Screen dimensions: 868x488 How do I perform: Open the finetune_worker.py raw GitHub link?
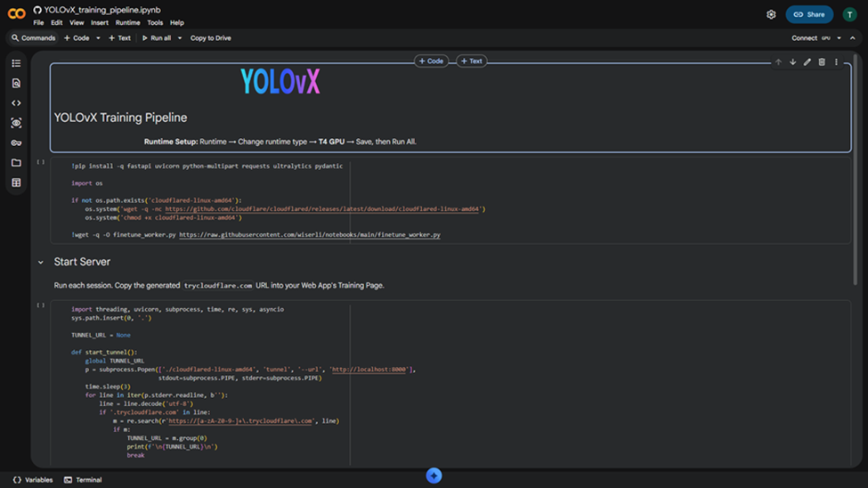(x=310, y=235)
